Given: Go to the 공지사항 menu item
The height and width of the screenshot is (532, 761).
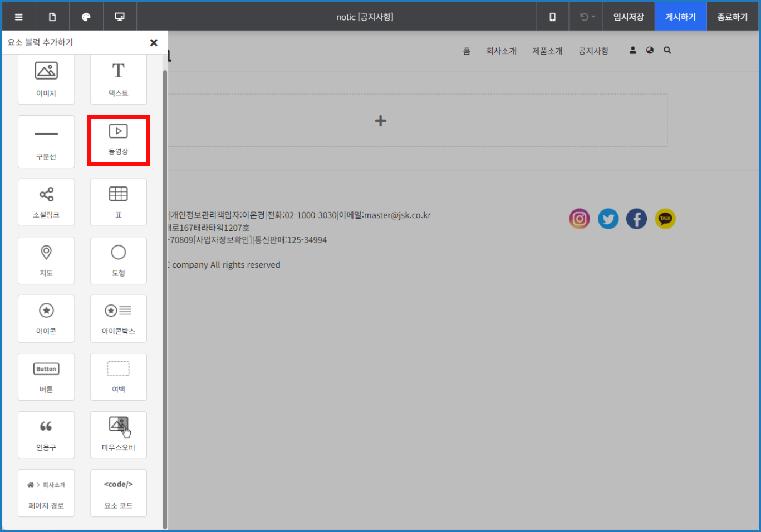Looking at the screenshot, I should (x=593, y=51).
